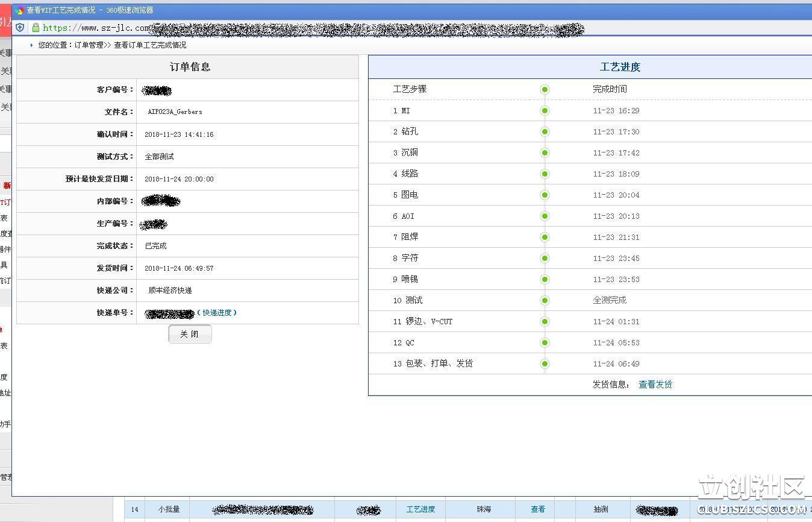Image resolution: width=812 pixels, height=522 pixels.
Task: Click the 完成时间 column header
Action: 610,89
